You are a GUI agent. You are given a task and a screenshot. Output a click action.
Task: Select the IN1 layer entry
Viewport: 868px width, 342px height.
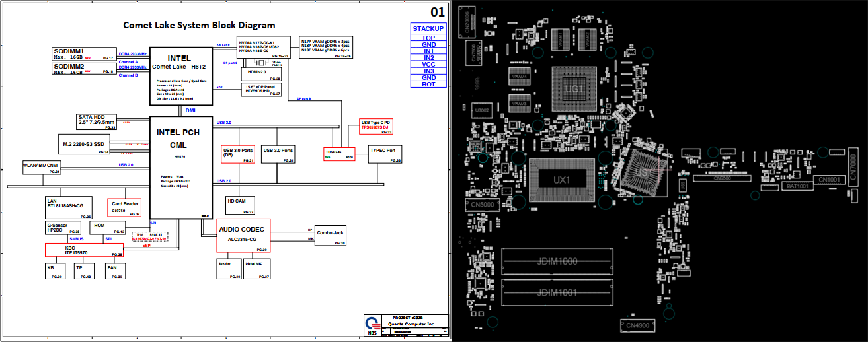tap(428, 51)
